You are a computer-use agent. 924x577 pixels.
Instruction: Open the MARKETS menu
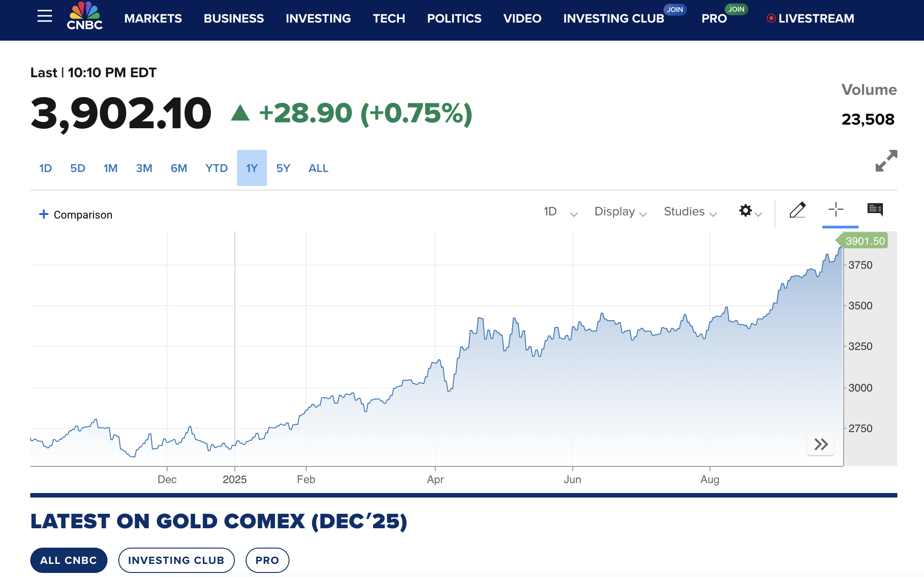[153, 19]
